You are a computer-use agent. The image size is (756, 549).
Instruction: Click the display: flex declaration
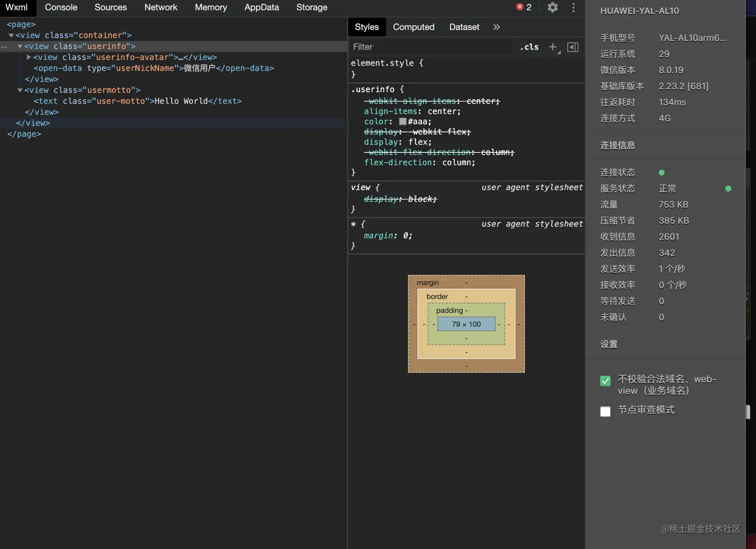(x=397, y=142)
